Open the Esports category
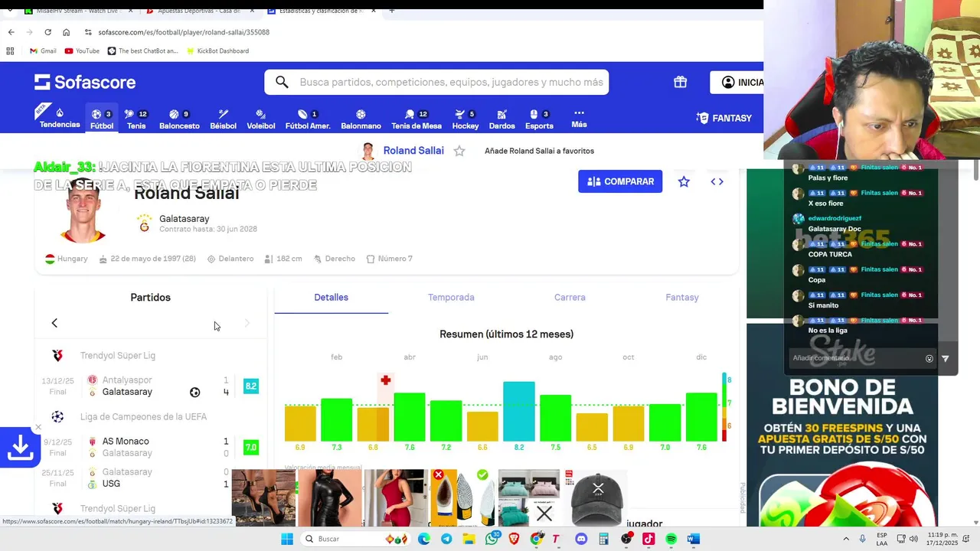 coord(539,119)
